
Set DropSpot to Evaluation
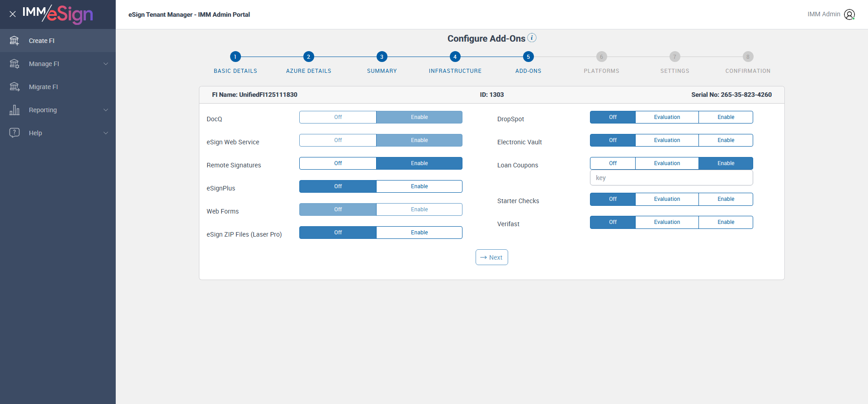[x=667, y=117]
